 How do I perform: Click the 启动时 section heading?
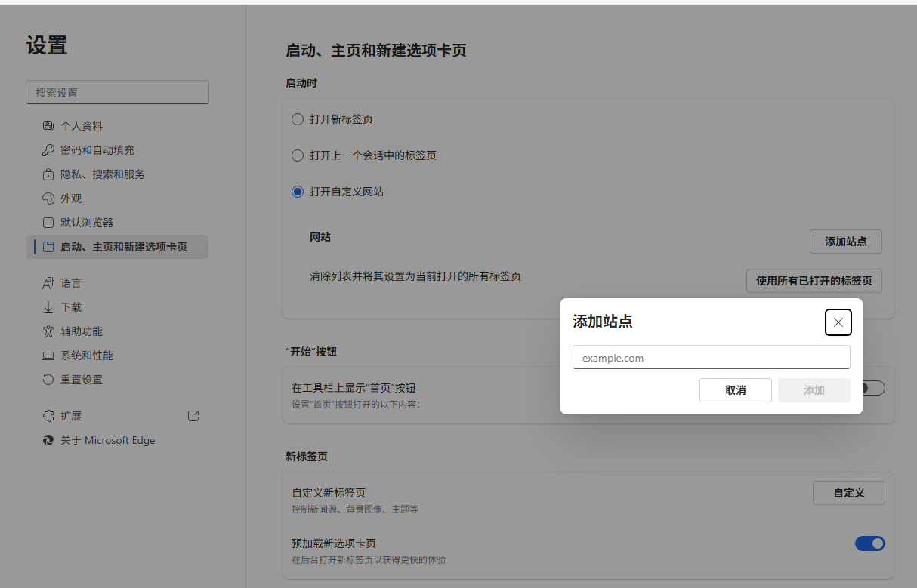(x=301, y=83)
